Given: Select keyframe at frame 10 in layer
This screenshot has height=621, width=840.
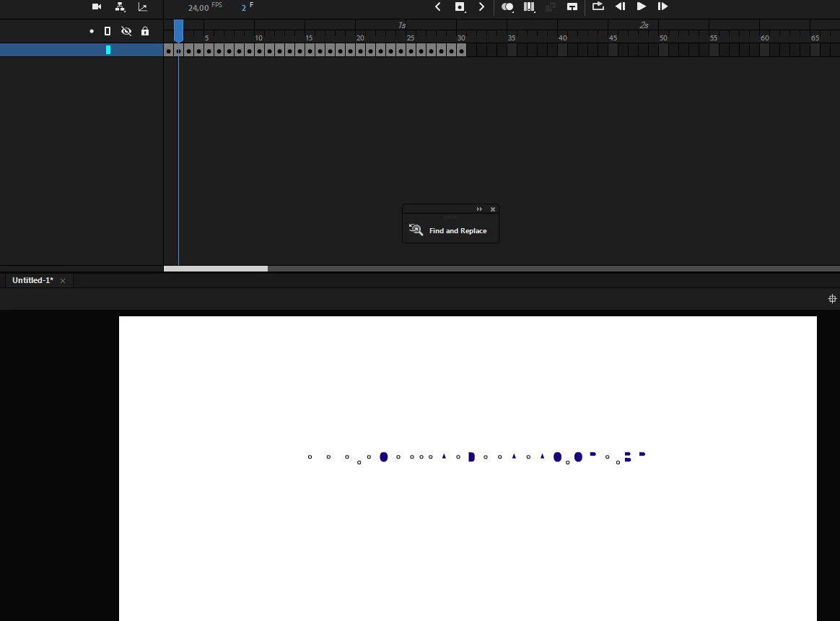Looking at the screenshot, I should [x=259, y=51].
